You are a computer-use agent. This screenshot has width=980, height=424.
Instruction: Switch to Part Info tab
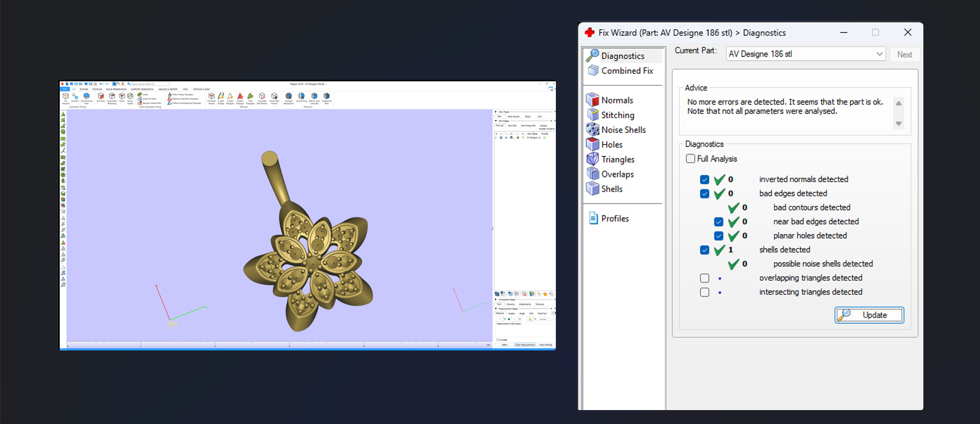pyautogui.click(x=512, y=126)
